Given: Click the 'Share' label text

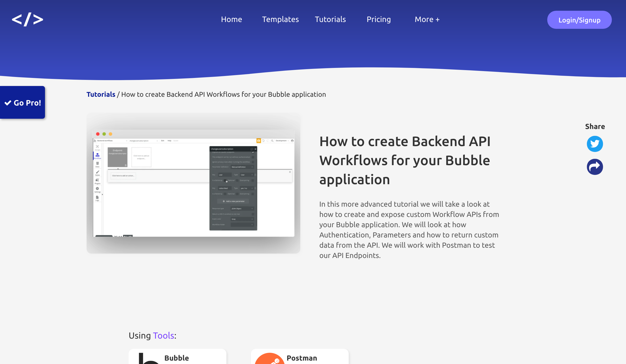Looking at the screenshot, I should (x=595, y=127).
